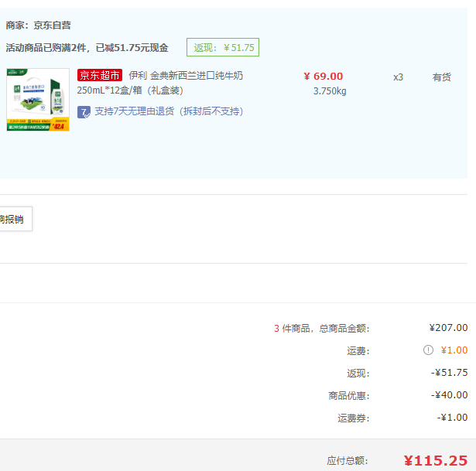Click the weight 3.750kg

tap(330, 91)
